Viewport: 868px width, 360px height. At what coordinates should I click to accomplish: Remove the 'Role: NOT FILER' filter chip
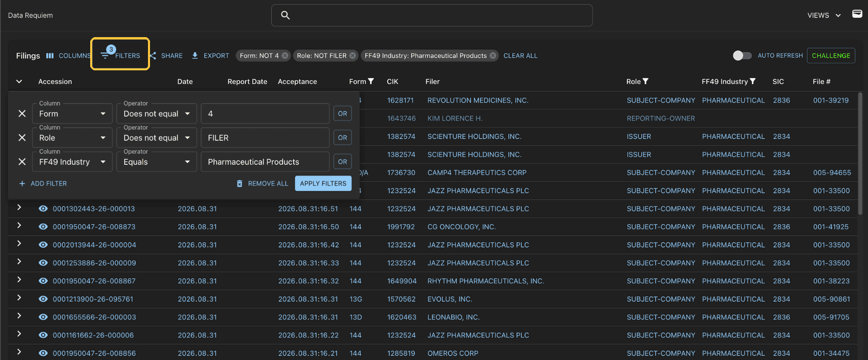pyautogui.click(x=353, y=56)
